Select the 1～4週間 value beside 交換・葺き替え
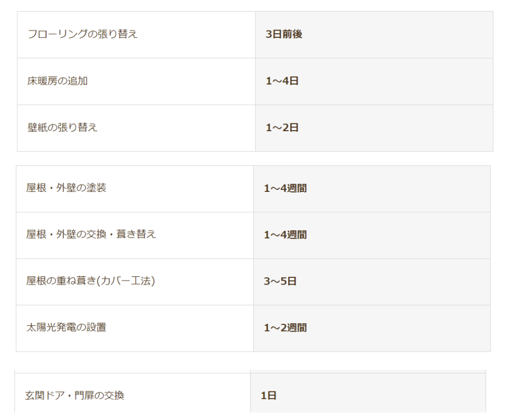Screen dimensions: 508x420 pos(285,235)
